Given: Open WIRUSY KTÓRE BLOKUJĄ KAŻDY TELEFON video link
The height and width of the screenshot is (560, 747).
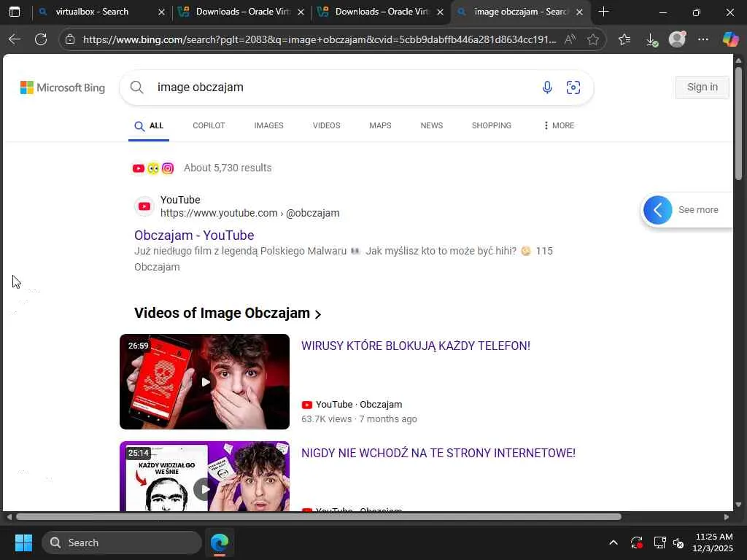Looking at the screenshot, I should (415, 346).
